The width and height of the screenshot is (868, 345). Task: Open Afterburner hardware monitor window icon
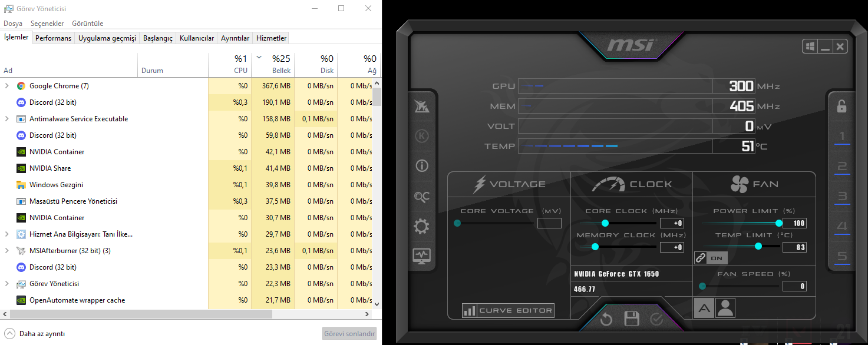point(421,256)
